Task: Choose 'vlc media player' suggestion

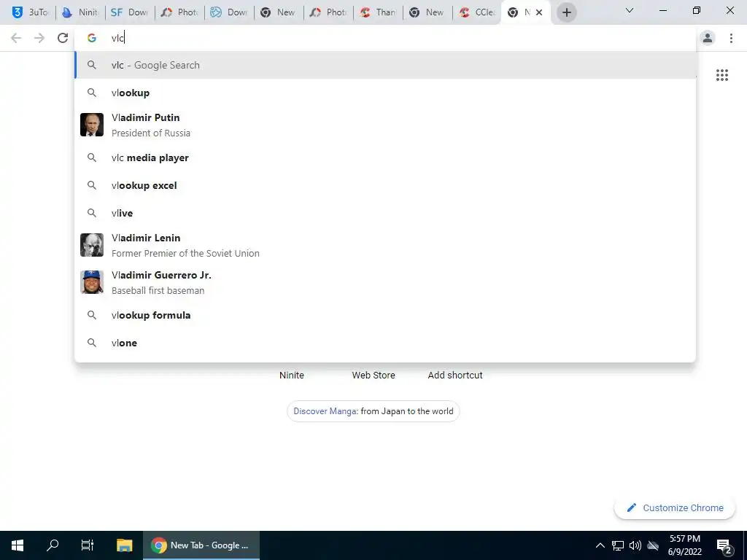Action: 385,157
